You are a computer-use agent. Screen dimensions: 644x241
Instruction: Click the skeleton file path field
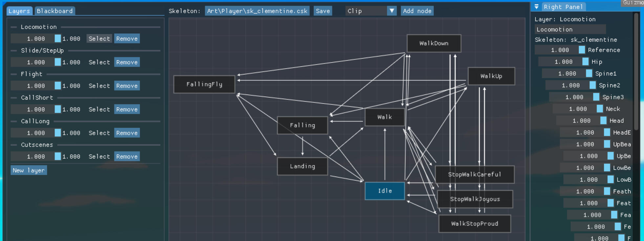click(257, 11)
